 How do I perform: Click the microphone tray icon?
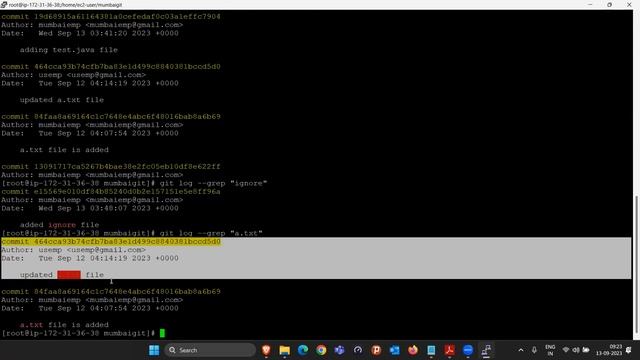click(x=534, y=350)
